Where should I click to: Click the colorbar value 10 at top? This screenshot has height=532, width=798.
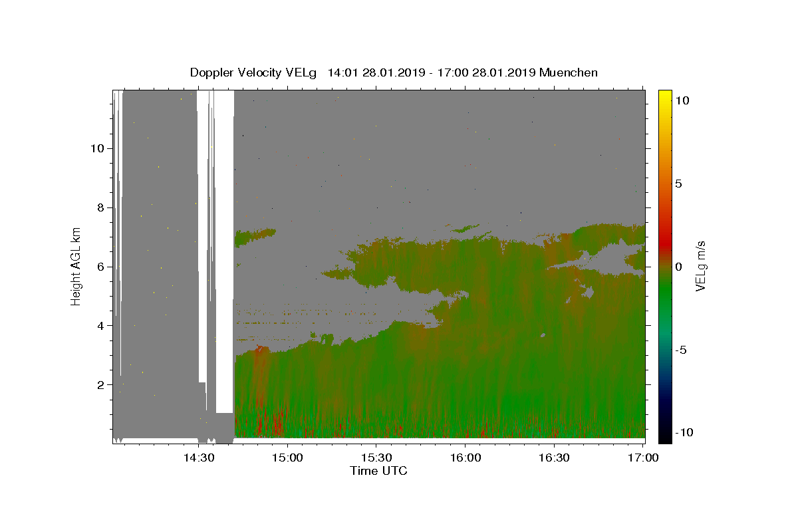[682, 100]
